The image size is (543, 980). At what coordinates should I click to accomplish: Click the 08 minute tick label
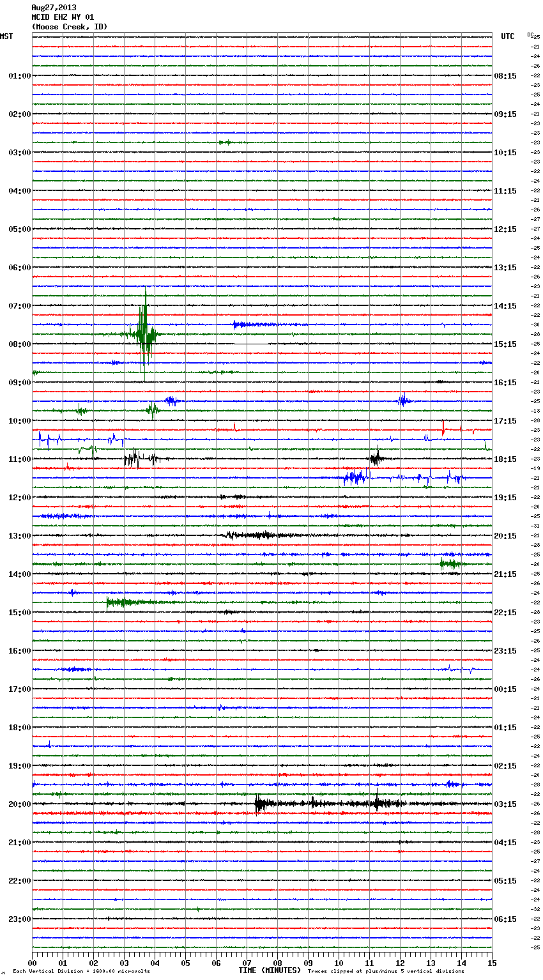click(x=278, y=962)
